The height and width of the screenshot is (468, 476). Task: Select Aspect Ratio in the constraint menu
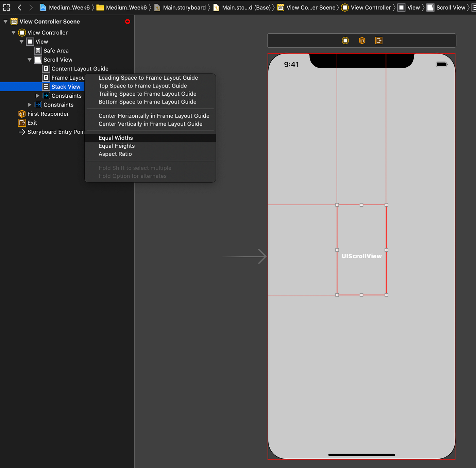tap(115, 154)
